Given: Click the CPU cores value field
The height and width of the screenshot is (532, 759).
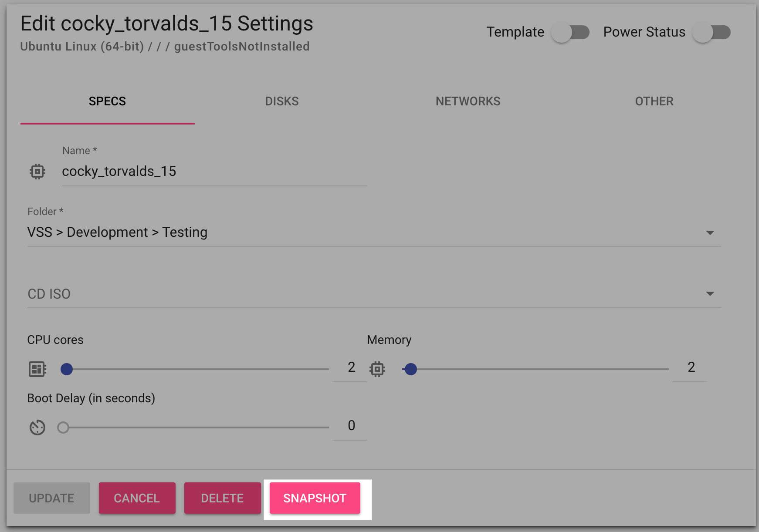Looking at the screenshot, I should point(350,367).
